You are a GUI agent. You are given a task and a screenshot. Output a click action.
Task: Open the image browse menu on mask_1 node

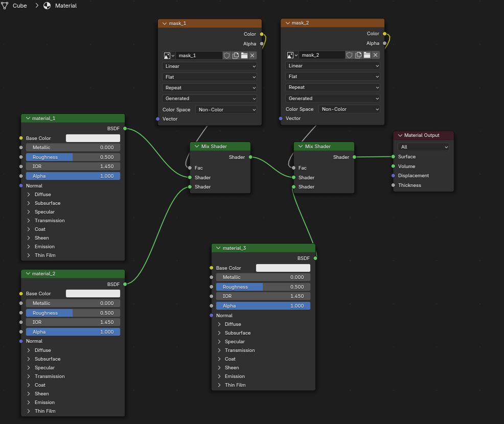coord(169,56)
